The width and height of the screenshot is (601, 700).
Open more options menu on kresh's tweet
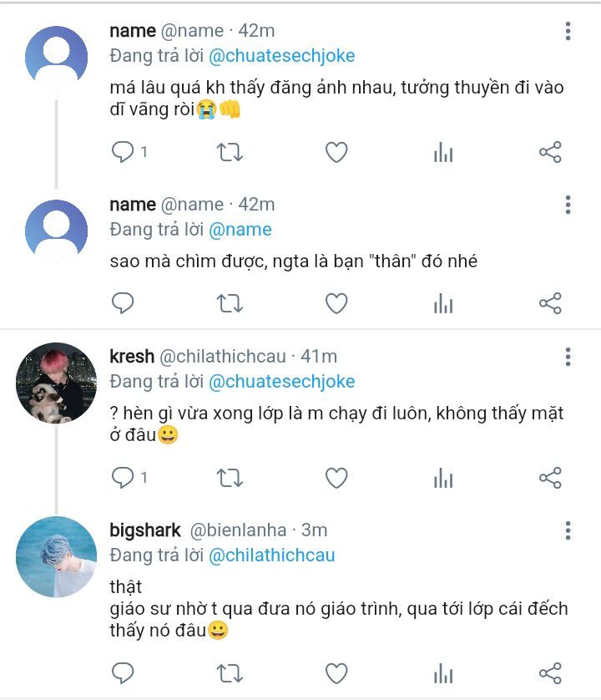click(568, 357)
